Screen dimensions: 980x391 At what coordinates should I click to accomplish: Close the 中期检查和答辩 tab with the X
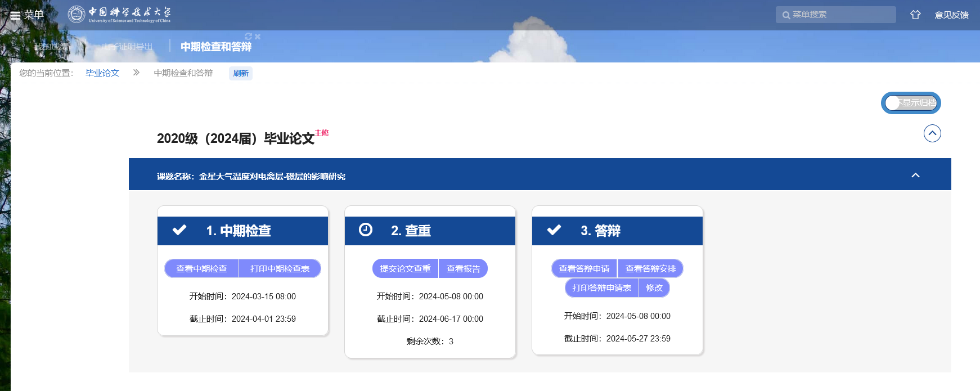258,37
